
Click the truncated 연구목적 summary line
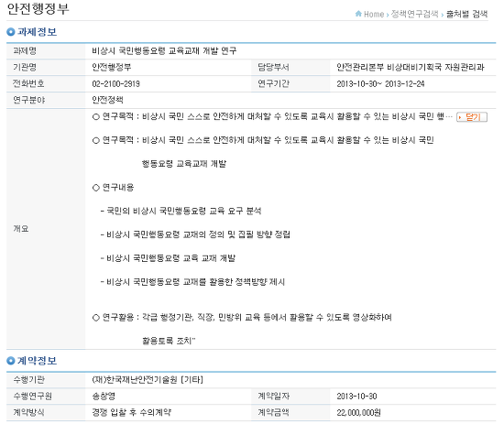coord(272,116)
